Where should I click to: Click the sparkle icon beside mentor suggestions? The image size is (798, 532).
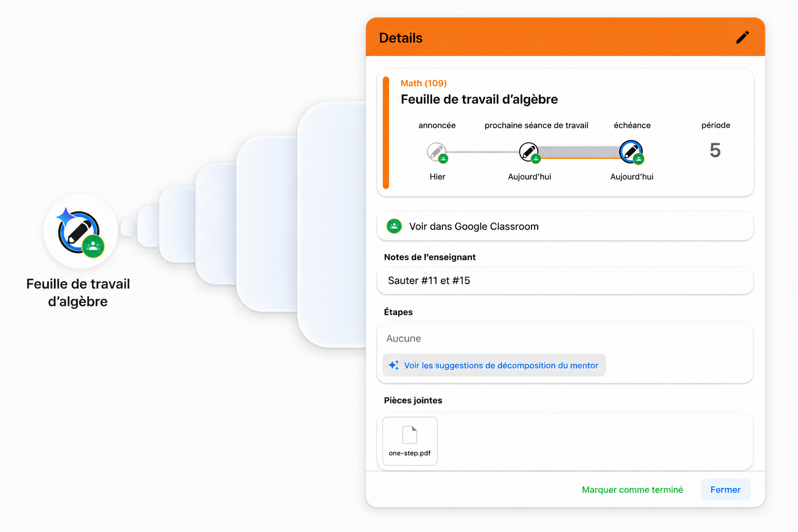pos(394,365)
